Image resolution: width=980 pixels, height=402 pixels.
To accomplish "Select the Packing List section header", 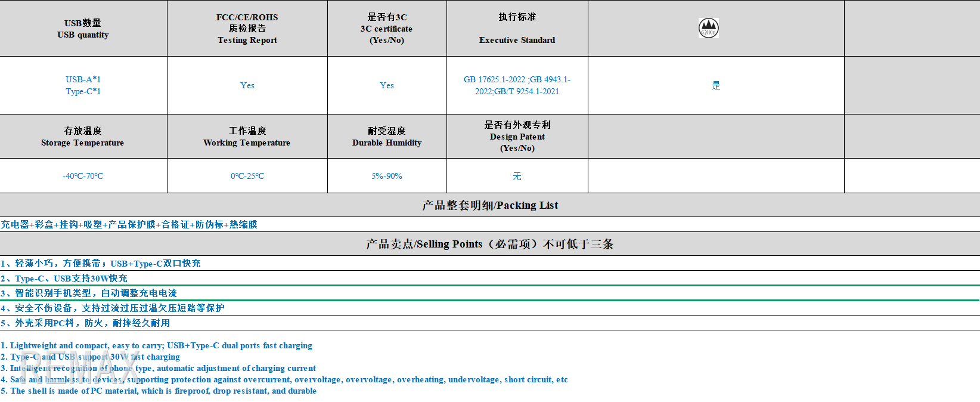I will pos(489,205).
